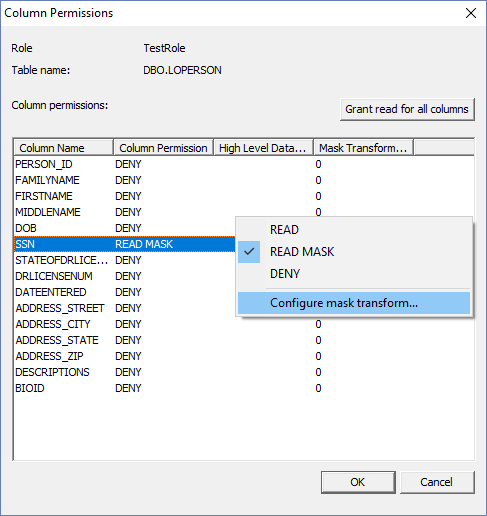Select the ADDRESS_ZIP row
Viewport: 487px width, 516px height.
click(x=244, y=356)
